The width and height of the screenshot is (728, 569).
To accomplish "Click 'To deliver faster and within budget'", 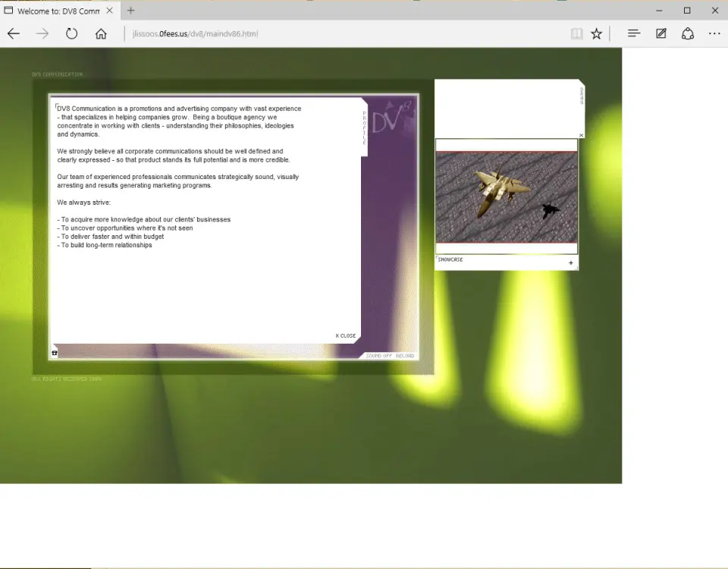I will point(111,237).
